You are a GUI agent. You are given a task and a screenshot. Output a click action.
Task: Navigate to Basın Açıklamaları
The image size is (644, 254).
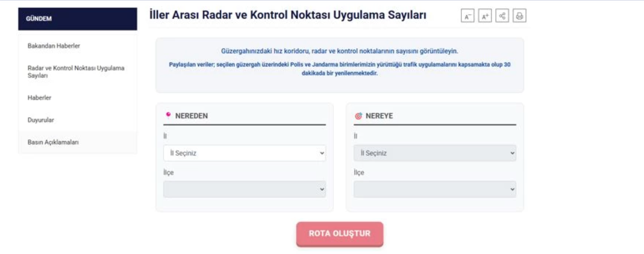(53, 142)
